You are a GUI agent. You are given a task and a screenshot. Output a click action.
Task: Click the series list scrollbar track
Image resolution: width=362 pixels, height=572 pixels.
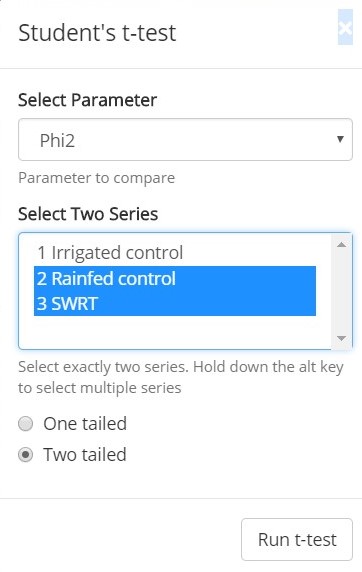(x=342, y=291)
